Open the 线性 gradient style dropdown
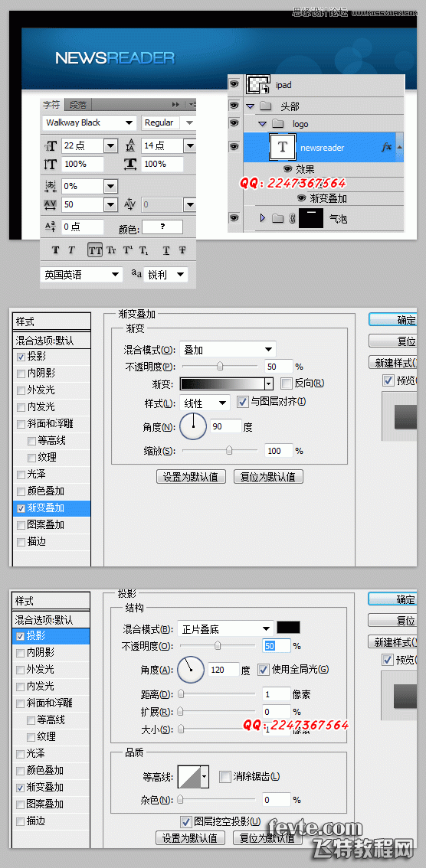This screenshot has height=868, width=426. click(205, 403)
